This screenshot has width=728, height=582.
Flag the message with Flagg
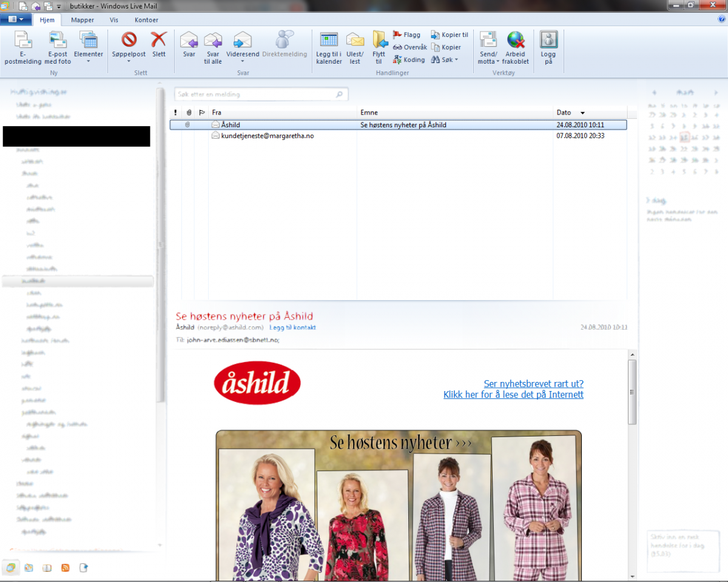pos(407,35)
